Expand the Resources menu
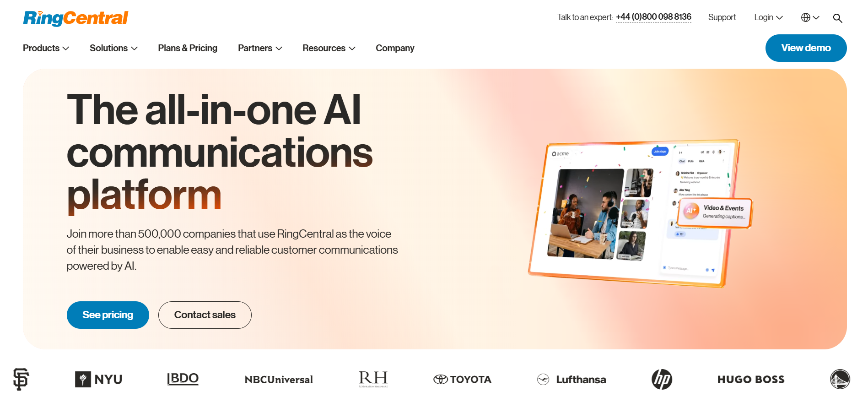 329,48
